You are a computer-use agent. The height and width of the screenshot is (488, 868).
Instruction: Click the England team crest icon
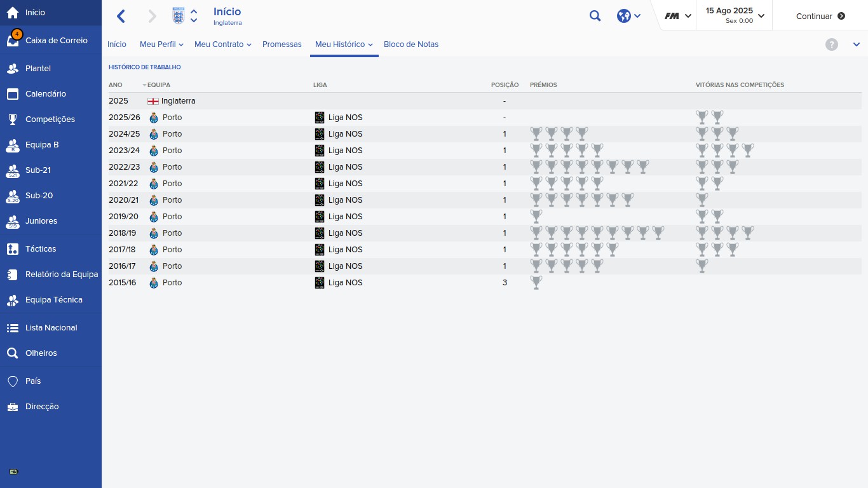point(179,17)
